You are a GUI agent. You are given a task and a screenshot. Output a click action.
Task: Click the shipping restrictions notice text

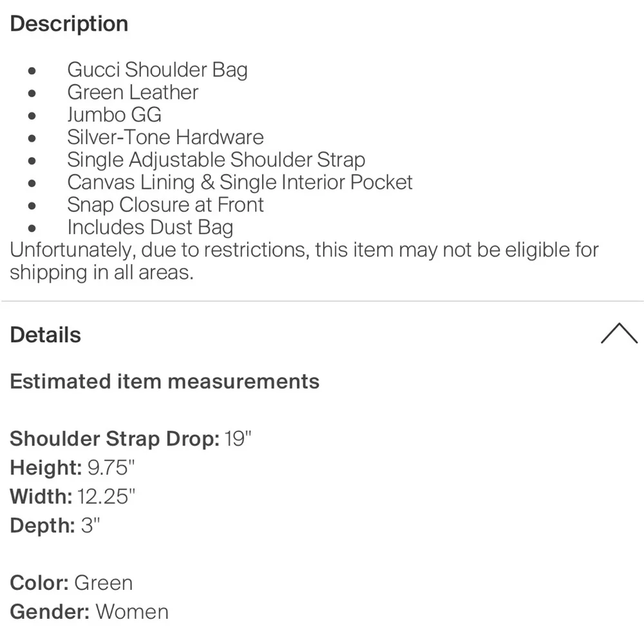coord(304,260)
